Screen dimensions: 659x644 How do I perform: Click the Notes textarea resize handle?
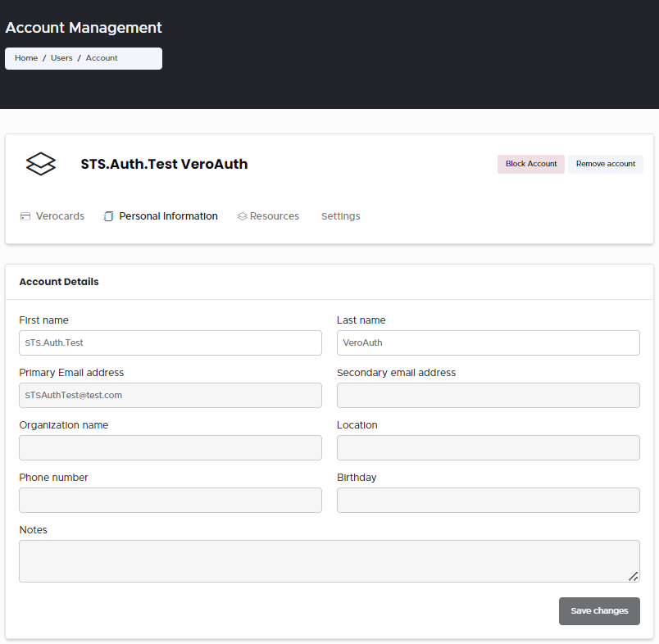click(633, 576)
